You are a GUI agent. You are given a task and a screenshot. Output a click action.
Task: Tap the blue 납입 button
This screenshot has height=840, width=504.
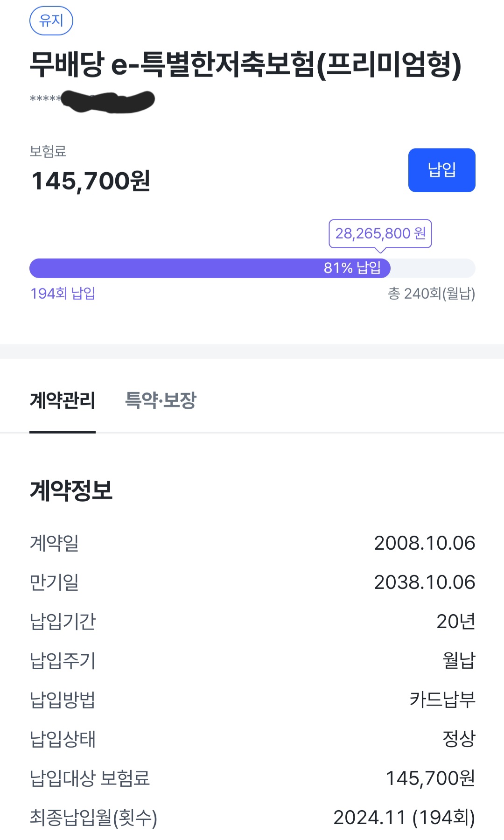click(441, 170)
